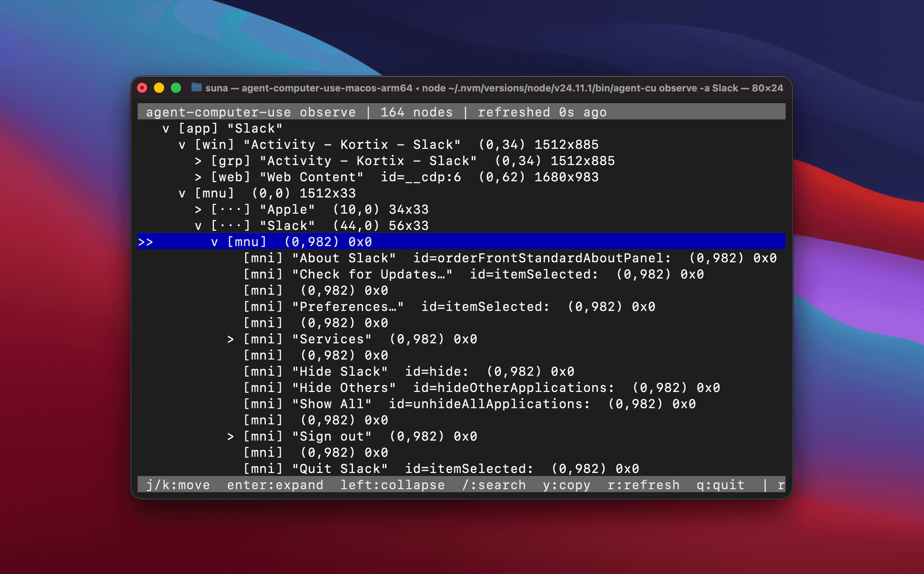Click the "refreshed 0s ago" status text

click(x=542, y=112)
